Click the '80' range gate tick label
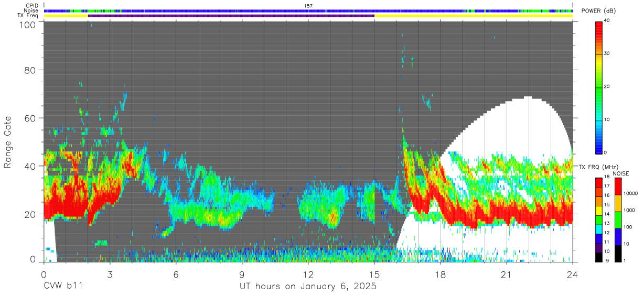 31,70
